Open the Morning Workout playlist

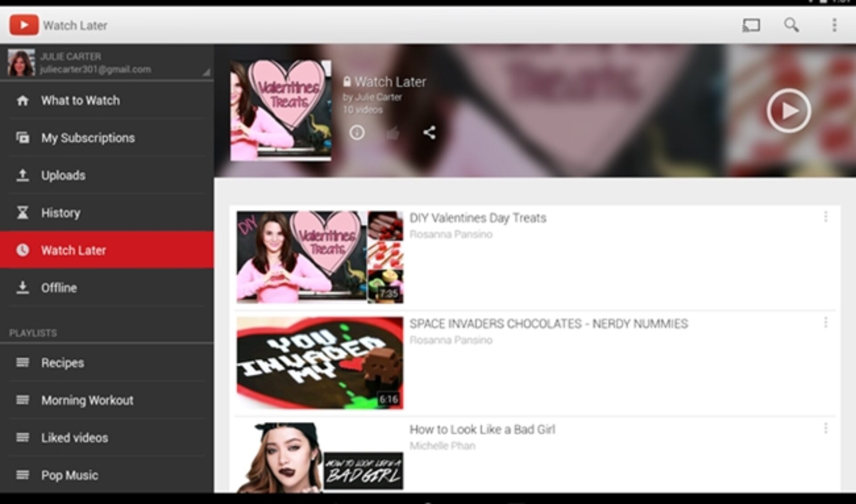(x=107, y=400)
